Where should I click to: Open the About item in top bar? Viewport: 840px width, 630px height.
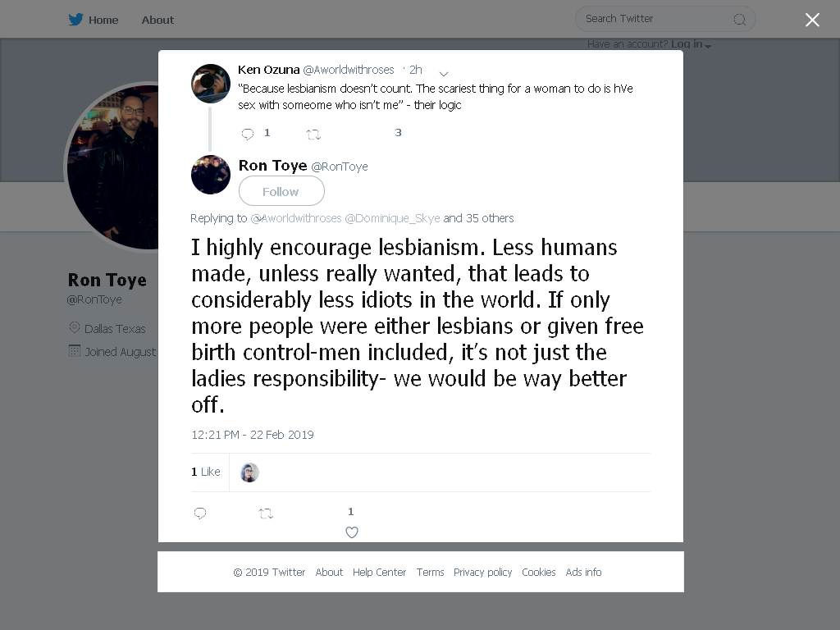click(x=157, y=20)
